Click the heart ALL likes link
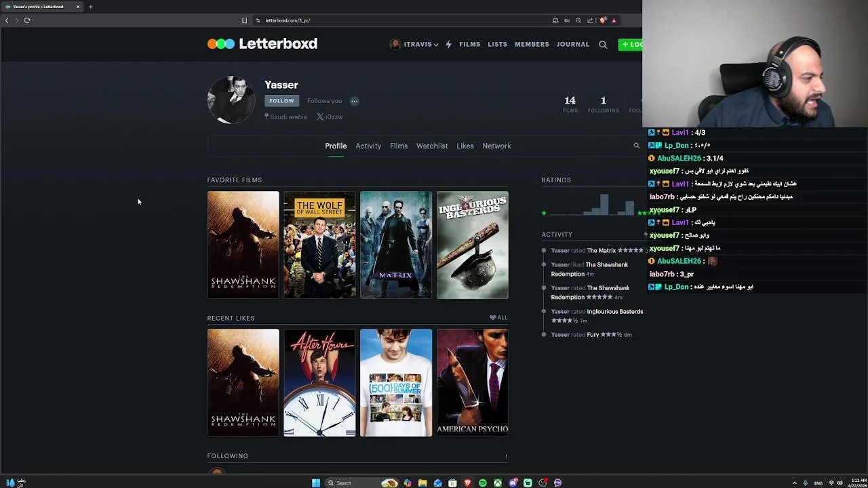 [x=498, y=317]
